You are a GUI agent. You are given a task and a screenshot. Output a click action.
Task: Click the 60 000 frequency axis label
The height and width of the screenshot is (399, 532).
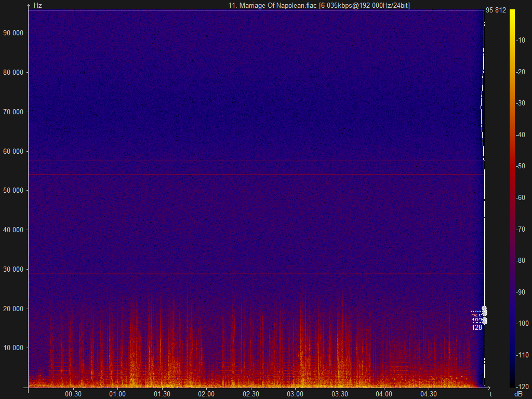tap(14, 151)
